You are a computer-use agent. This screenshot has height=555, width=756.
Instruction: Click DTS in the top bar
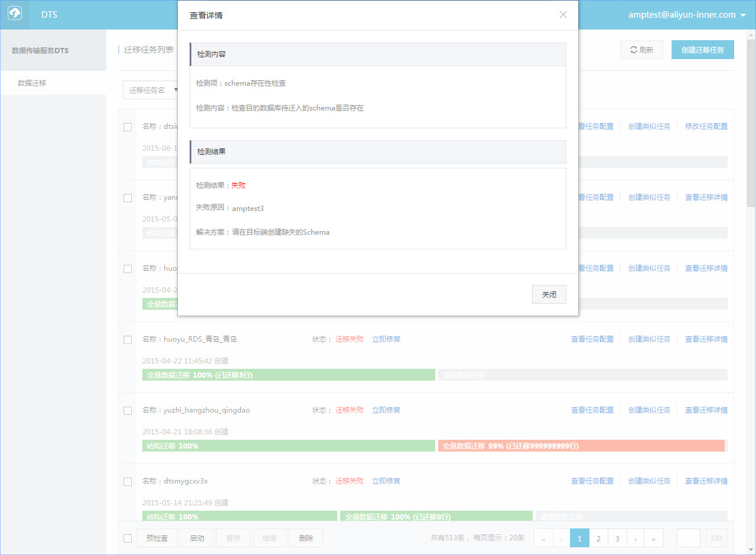[50, 15]
